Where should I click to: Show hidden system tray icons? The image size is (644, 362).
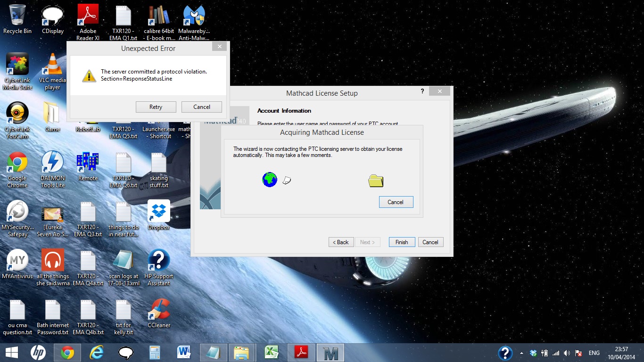521,353
